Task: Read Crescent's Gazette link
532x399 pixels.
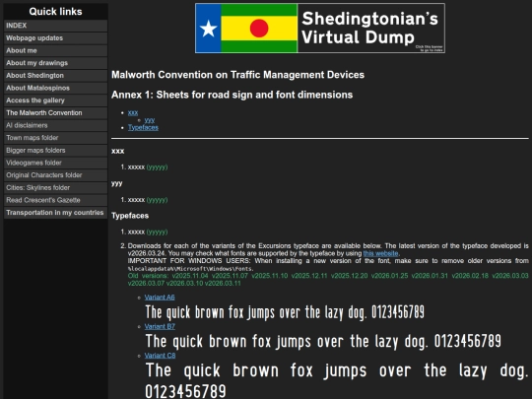Action: pyautogui.click(x=55, y=200)
